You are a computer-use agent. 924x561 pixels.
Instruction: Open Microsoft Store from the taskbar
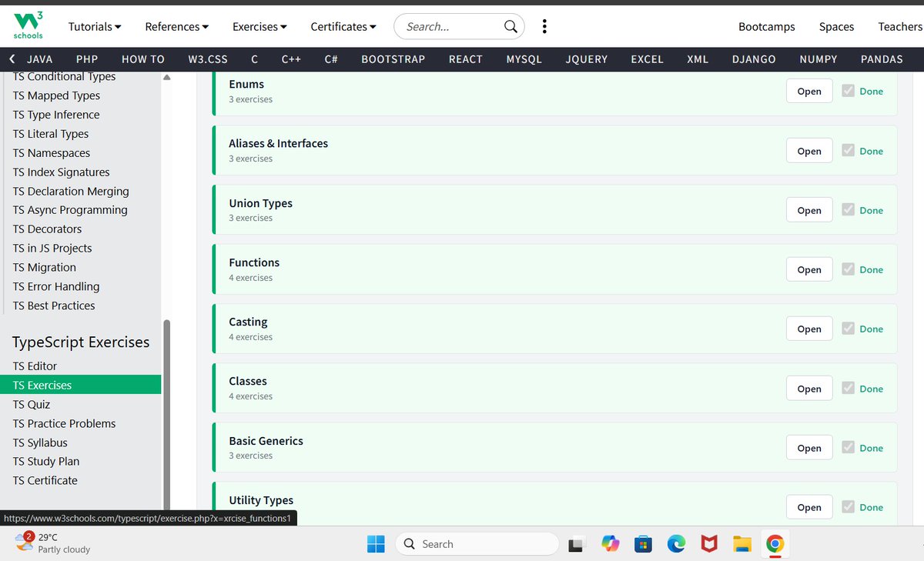[x=644, y=544]
